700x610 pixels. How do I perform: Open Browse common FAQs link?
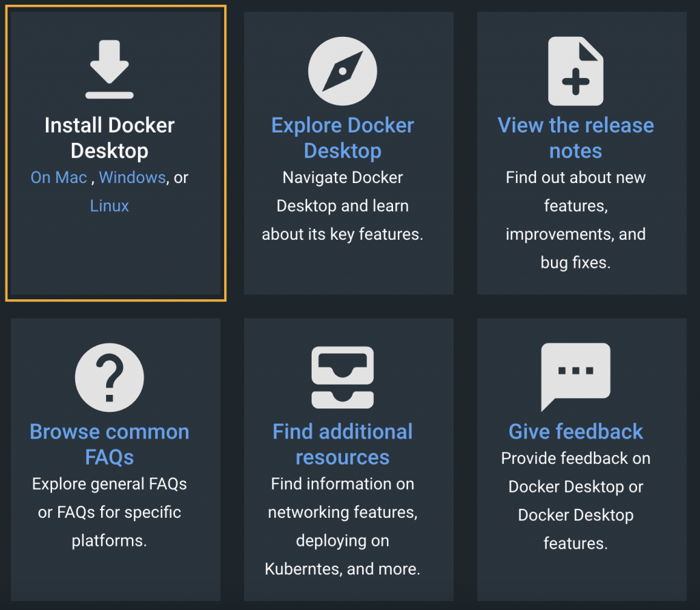pyautogui.click(x=109, y=445)
